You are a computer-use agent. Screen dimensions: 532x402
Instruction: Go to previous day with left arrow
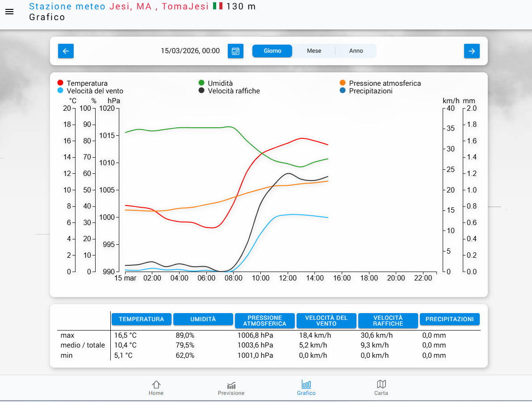(66, 51)
